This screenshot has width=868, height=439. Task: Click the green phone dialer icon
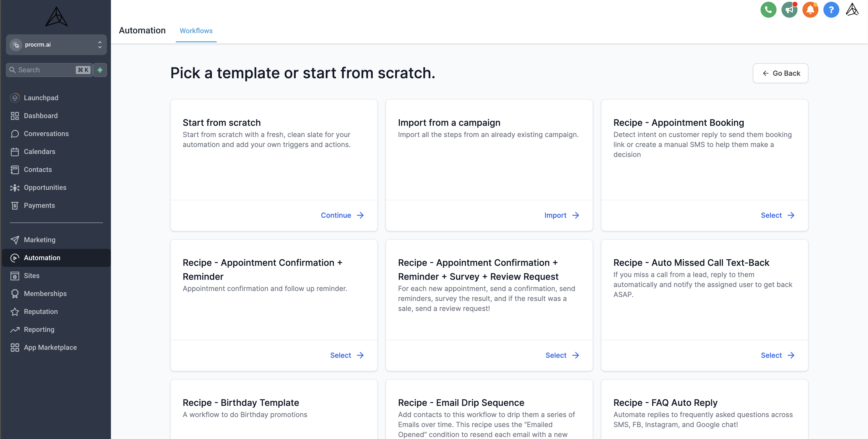(768, 10)
